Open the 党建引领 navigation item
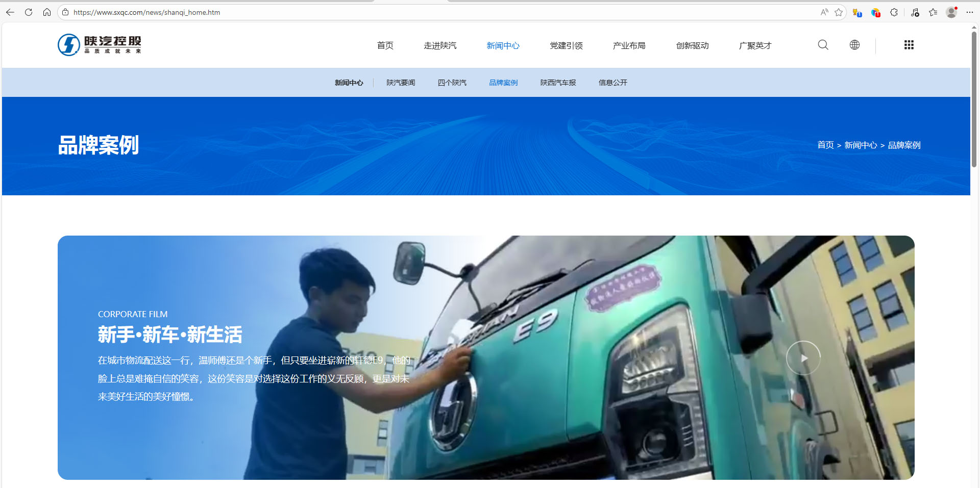980x488 pixels. click(566, 46)
